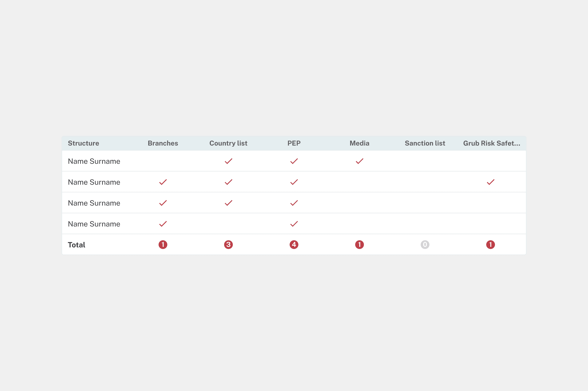The image size is (588, 391).
Task: Click the grey Sanction list zero badge
Action: (425, 245)
